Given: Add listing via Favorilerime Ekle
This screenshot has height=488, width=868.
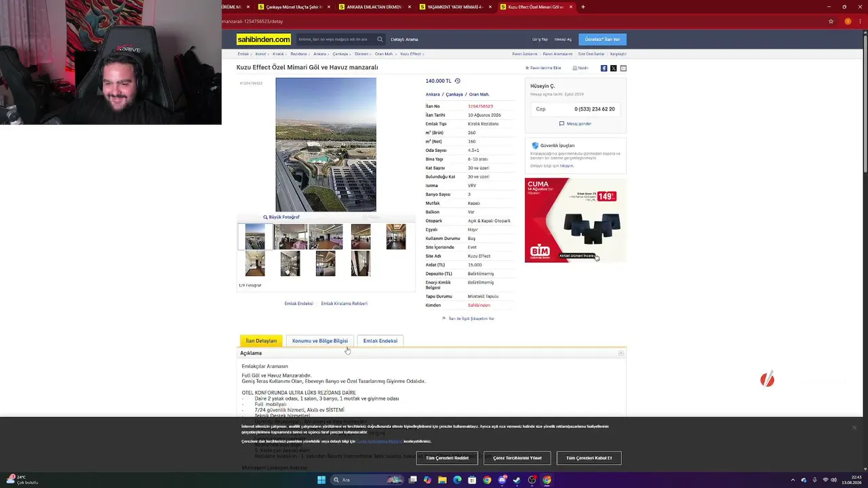Looking at the screenshot, I should (x=543, y=68).
